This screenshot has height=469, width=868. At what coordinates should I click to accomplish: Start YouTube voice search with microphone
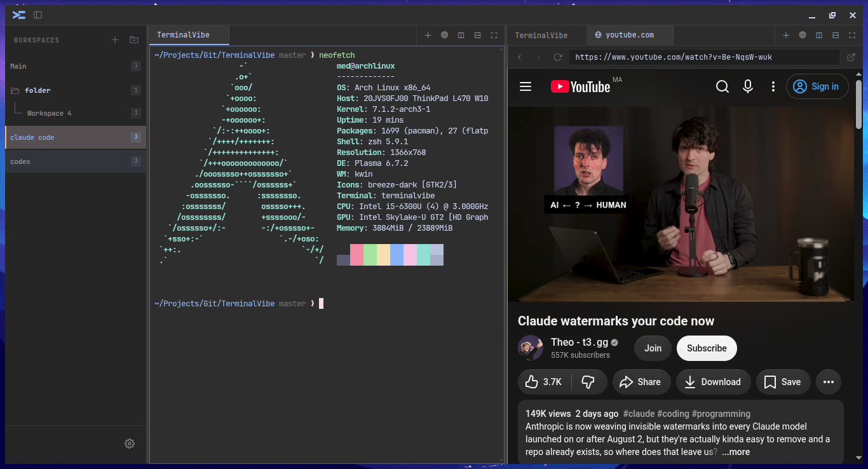(x=748, y=86)
